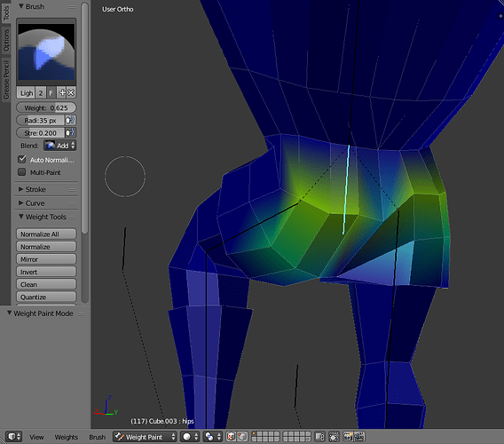Toggle strength pressure sensitivity icon

[x=70, y=132]
